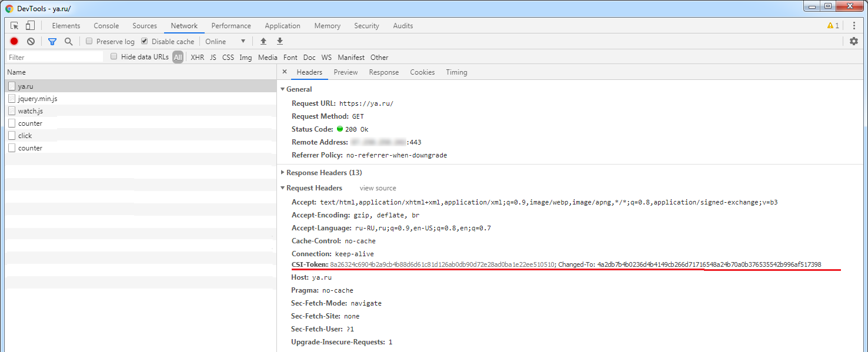Open the Online throttling dropdown
Viewport: 868px width, 352px height.
[225, 41]
